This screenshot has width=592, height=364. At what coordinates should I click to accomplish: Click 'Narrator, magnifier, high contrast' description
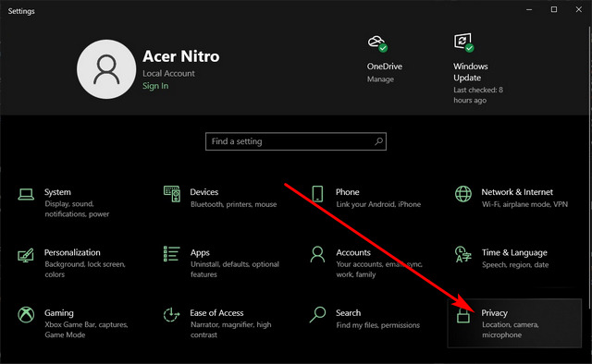(x=230, y=330)
